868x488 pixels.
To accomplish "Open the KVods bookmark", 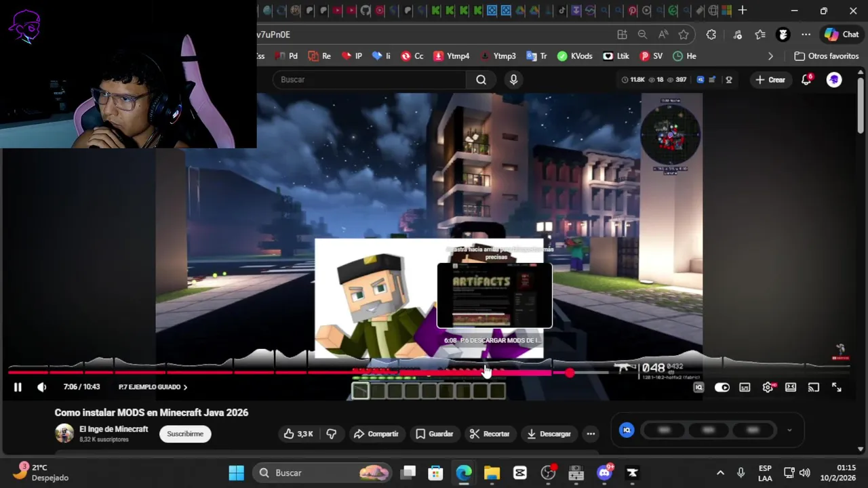I will (575, 56).
